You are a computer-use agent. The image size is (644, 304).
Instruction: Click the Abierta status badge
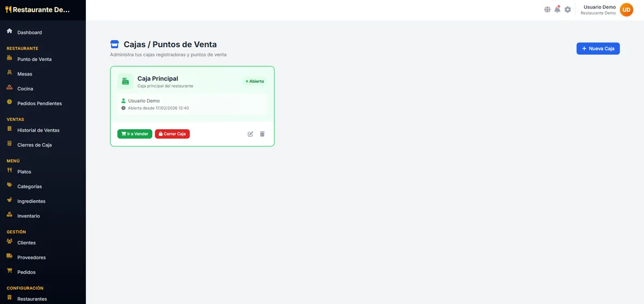coord(255,81)
